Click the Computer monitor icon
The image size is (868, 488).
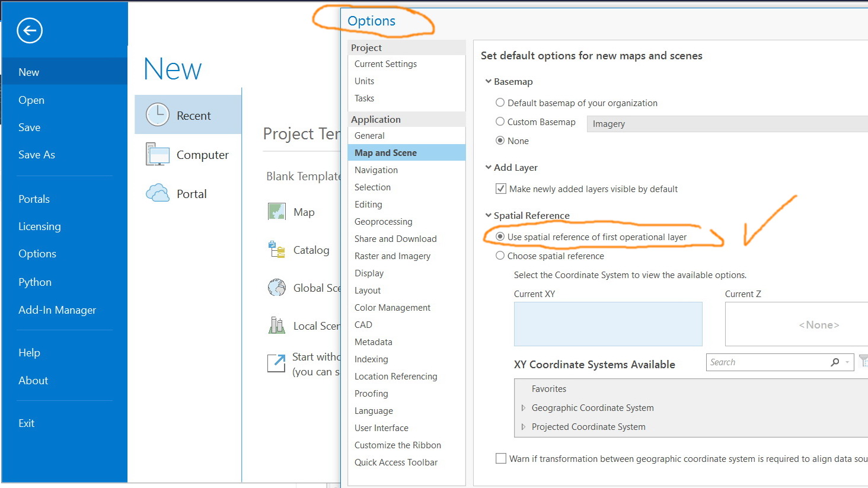click(158, 155)
